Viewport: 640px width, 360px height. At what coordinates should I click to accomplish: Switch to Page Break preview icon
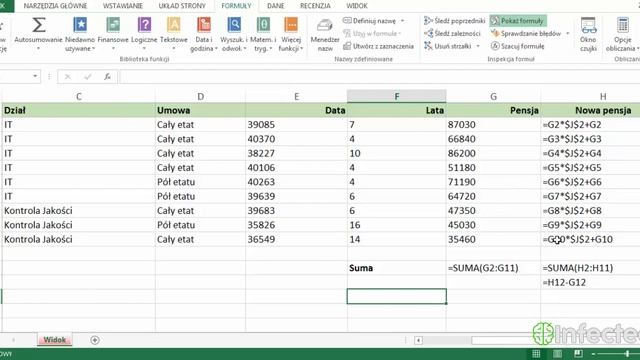click(578, 353)
